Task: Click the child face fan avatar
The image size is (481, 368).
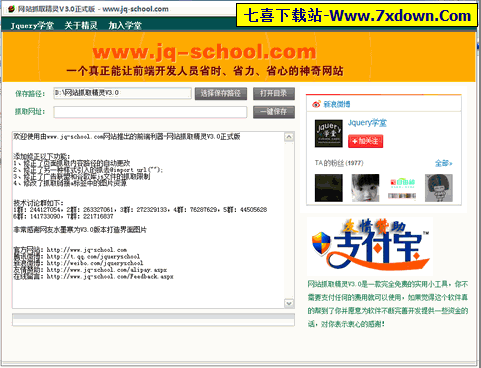Action: pos(365,188)
